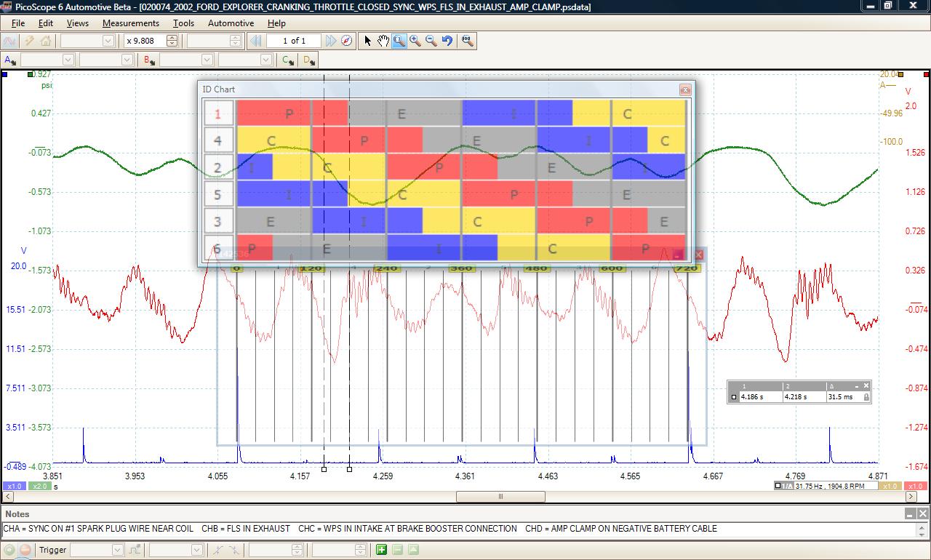
Task: Toggle the 1/Δ frequency legend checkbox
Action: pos(778,486)
